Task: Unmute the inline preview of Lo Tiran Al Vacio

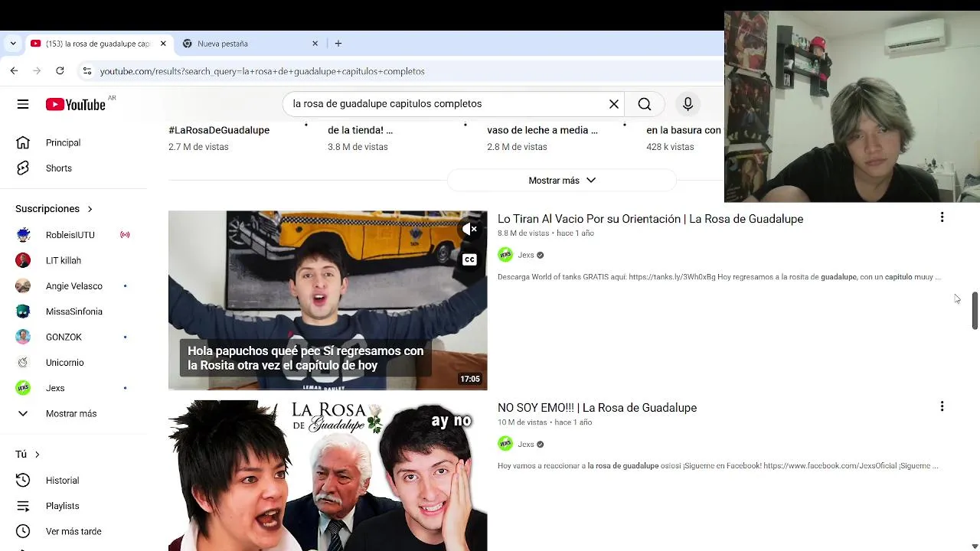Action: point(469,229)
